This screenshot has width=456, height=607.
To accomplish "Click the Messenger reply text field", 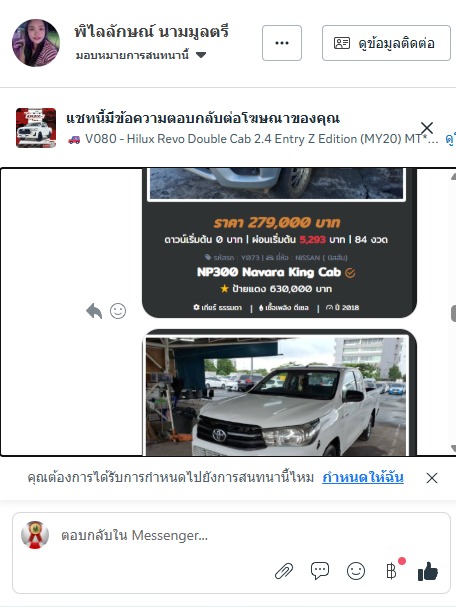I will 231,535.
